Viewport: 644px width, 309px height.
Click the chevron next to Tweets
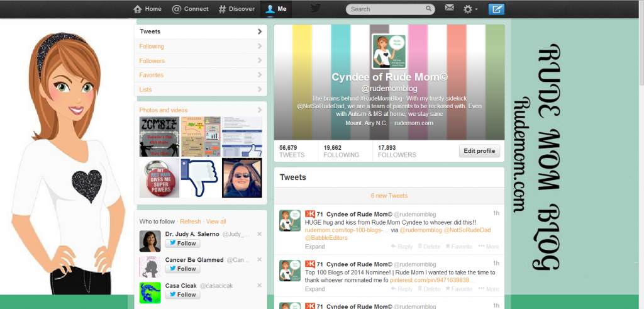click(x=260, y=31)
